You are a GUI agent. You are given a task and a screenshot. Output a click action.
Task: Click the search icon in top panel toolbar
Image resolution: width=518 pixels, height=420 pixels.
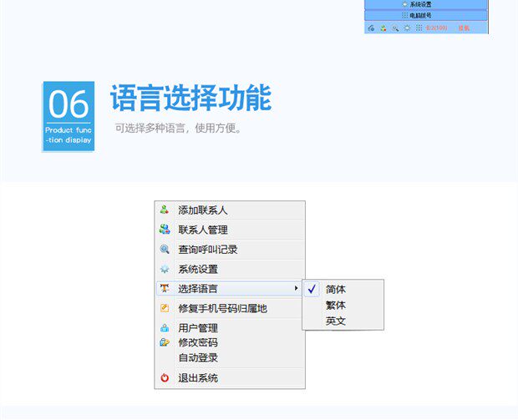pos(395,28)
